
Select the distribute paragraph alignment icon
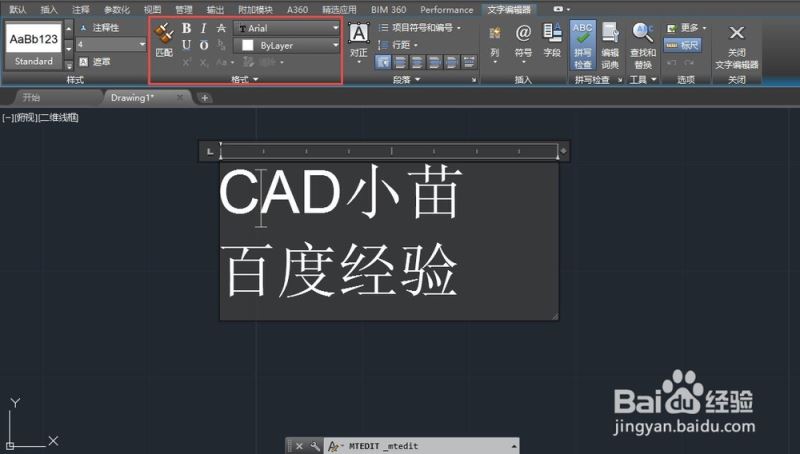click(468, 62)
